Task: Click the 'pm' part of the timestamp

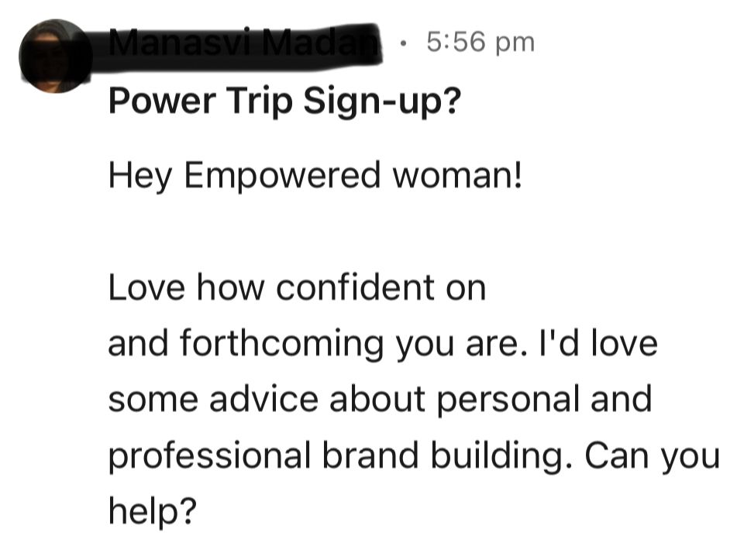Action: 515,44
